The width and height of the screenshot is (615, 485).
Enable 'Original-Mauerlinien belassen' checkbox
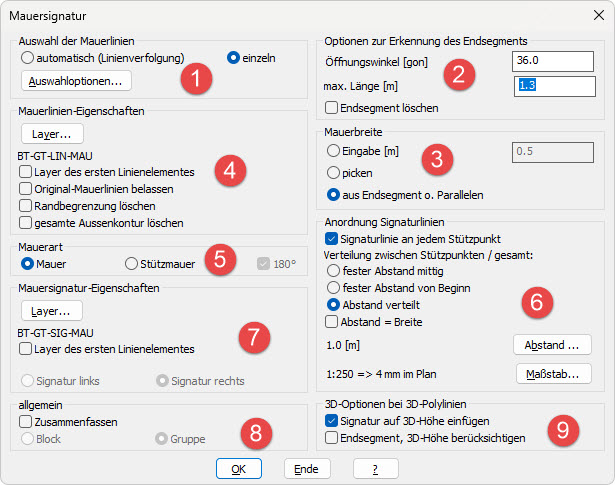click(x=25, y=189)
